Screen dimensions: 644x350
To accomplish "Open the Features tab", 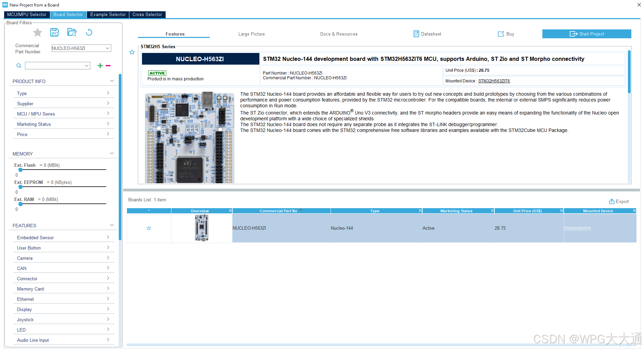I will pyautogui.click(x=175, y=34).
